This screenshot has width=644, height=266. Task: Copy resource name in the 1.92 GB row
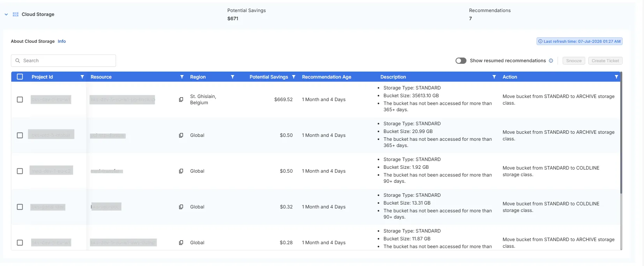tap(181, 171)
